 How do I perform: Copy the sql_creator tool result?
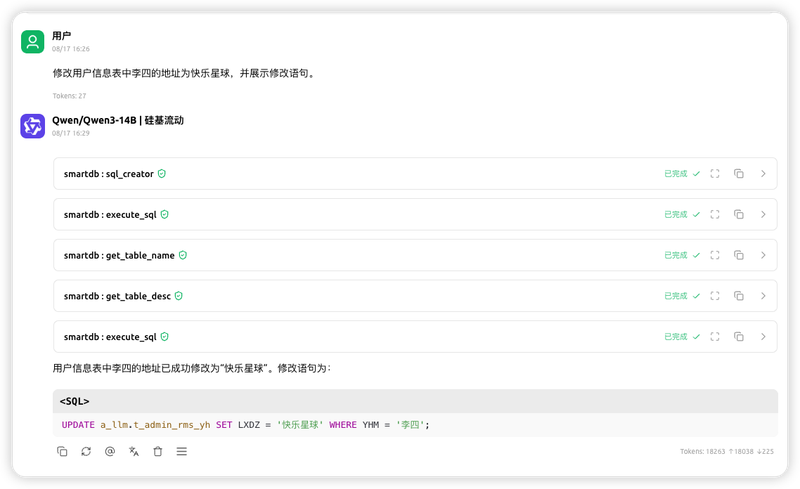[x=739, y=174]
